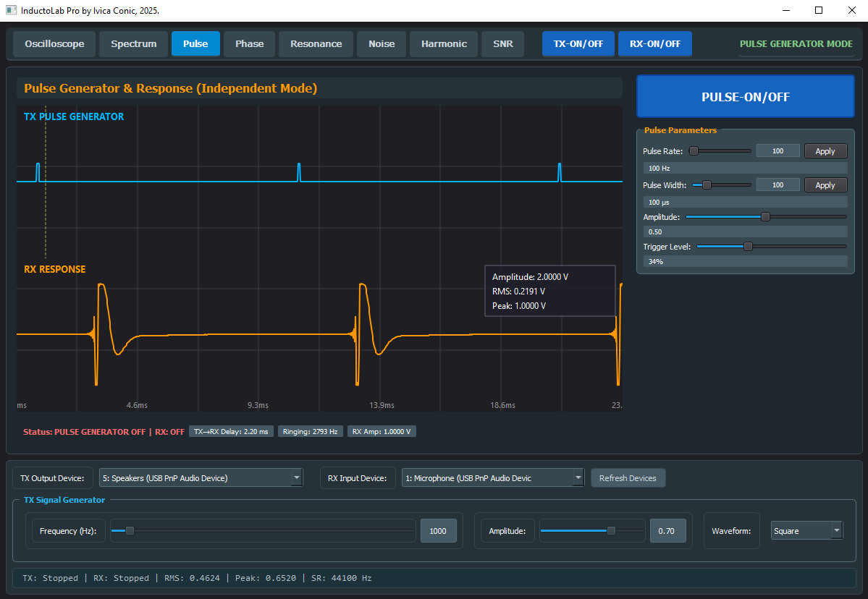Toggle the large PULSE-ON/OFF button
Image resolution: width=868 pixels, height=599 pixels.
745,97
